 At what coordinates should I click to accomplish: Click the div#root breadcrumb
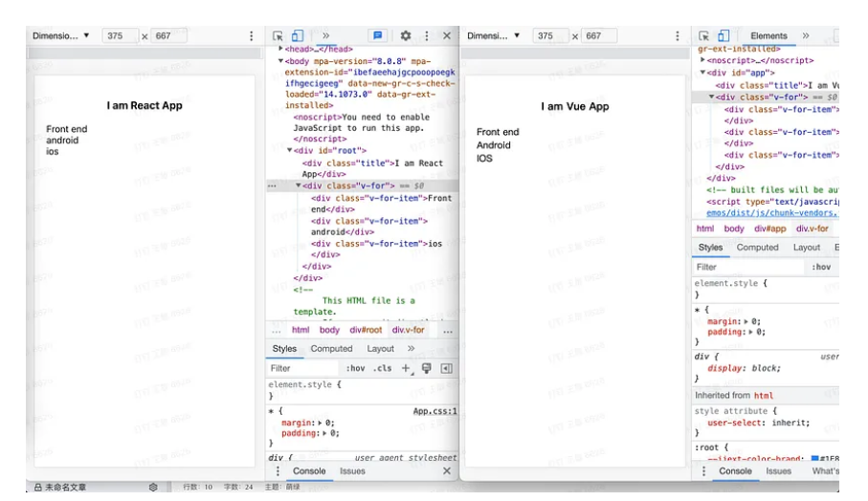tap(366, 330)
